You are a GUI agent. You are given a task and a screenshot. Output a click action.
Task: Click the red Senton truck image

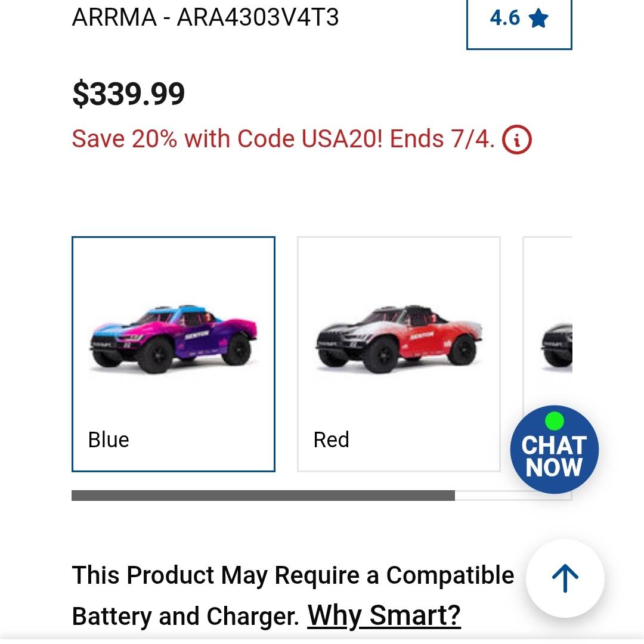coord(399,339)
